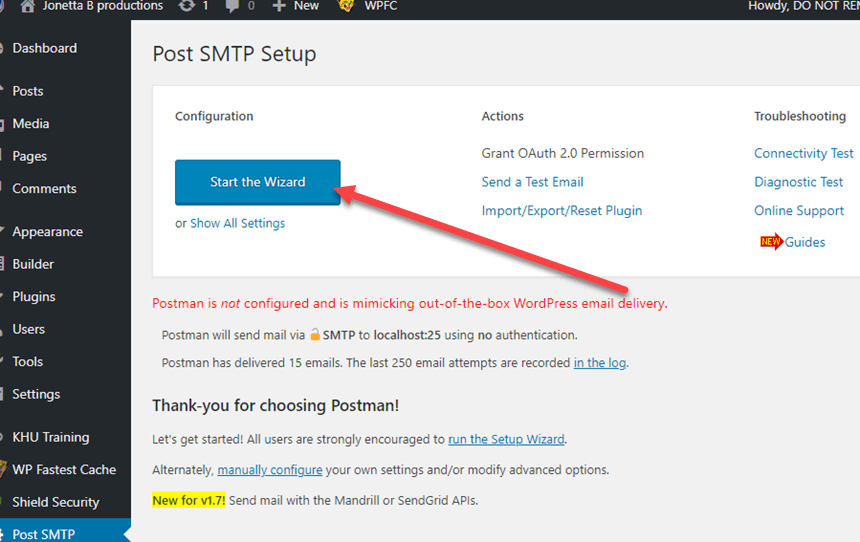The height and width of the screenshot is (542, 860).
Task: Open the New content menu
Action: point(306,6)
